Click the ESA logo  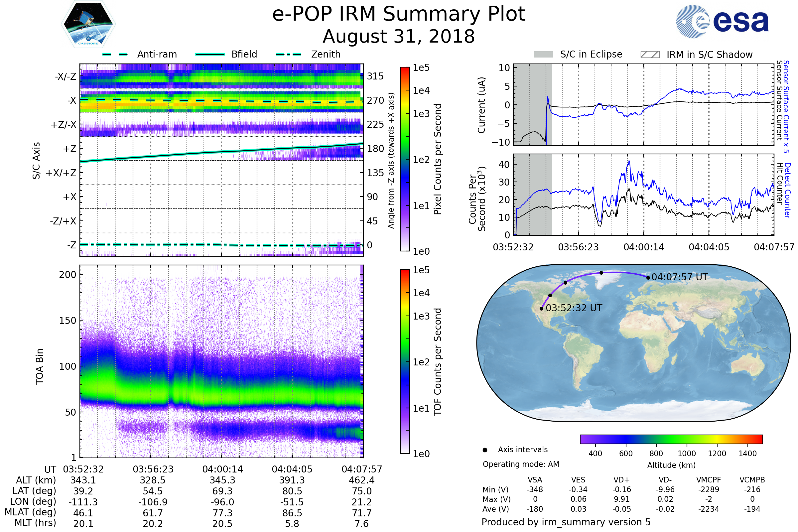click(723, 22)
